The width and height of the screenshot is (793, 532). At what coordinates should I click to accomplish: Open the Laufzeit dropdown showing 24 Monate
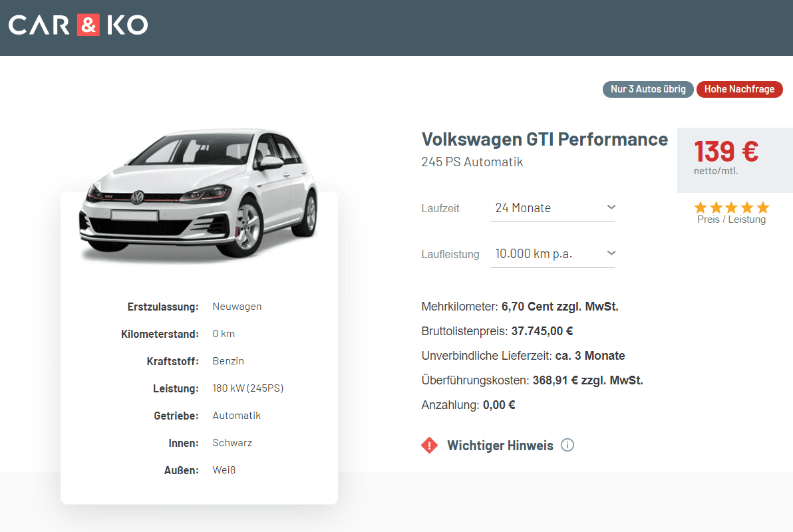click(x=553, y=208)
